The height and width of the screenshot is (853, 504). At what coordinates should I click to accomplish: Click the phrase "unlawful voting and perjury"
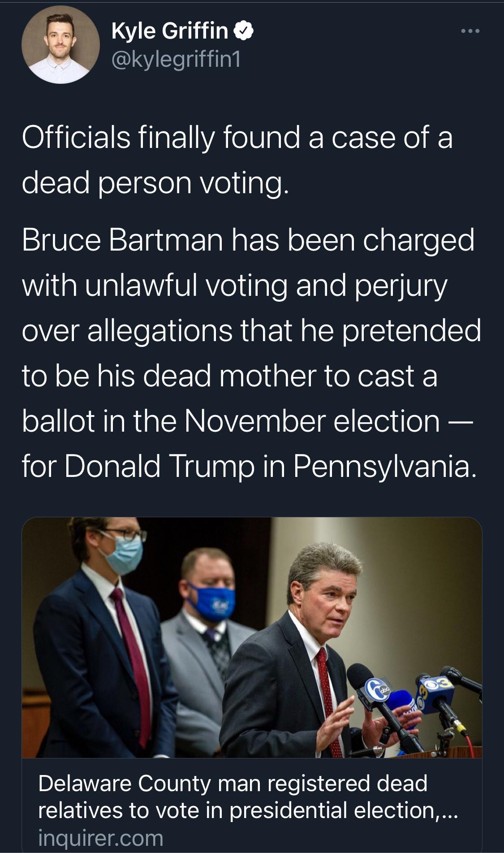[266, 285]
